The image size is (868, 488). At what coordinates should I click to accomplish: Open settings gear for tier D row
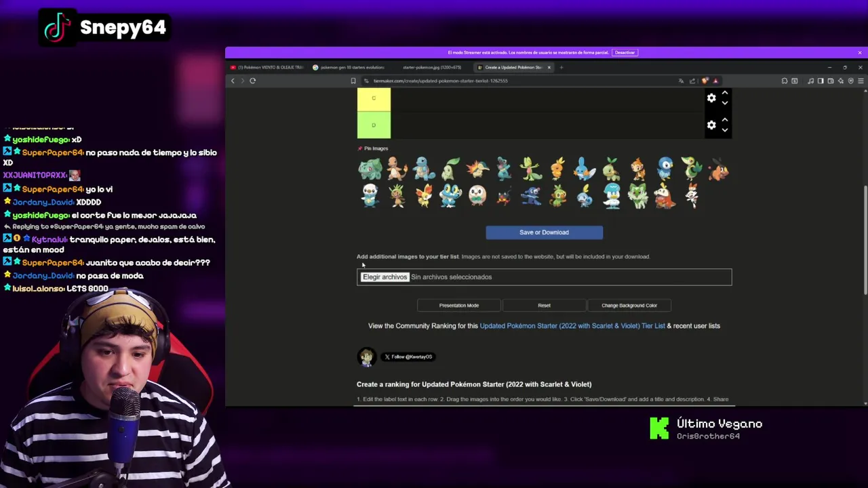711,125
